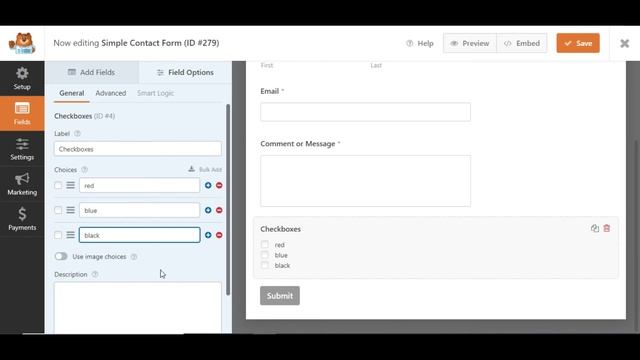This screenshot has width=640, height=360.
Task: Click the Submit button in preview
Action: point(280,296)
